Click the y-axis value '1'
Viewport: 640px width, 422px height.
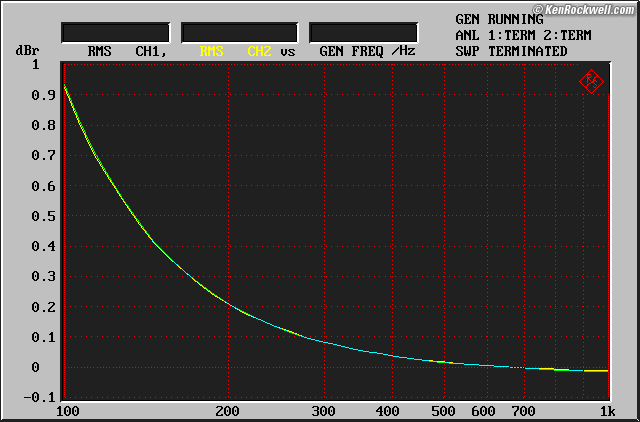[36, 64]
